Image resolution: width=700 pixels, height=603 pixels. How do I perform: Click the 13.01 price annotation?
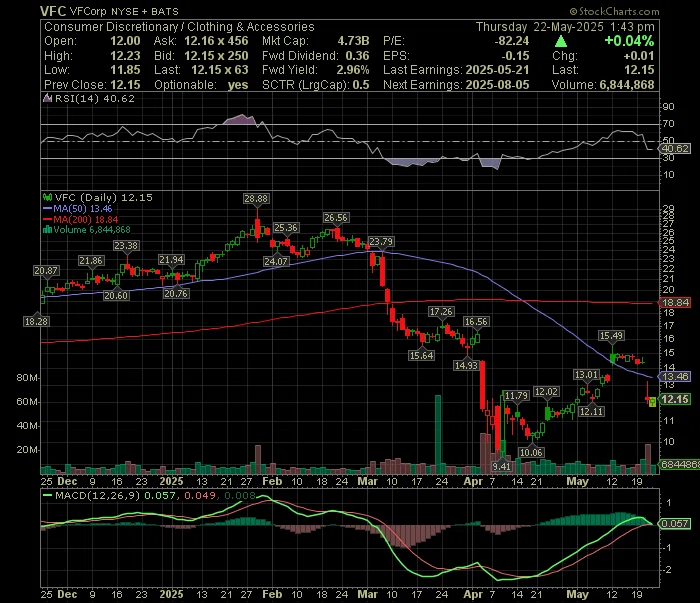(x=586, y=375)
